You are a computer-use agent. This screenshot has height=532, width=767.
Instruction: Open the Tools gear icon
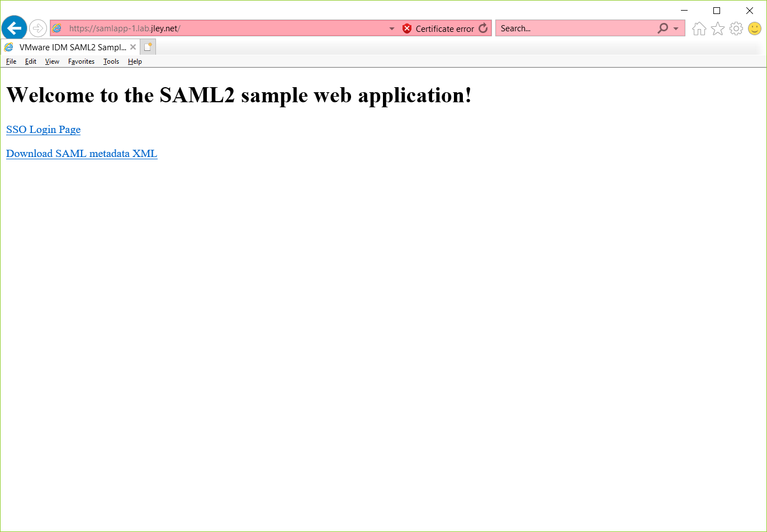click(x=736, y=28)
